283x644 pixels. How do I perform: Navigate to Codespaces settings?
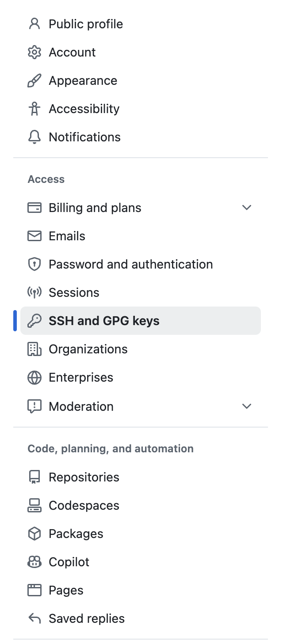coord(84,505)
